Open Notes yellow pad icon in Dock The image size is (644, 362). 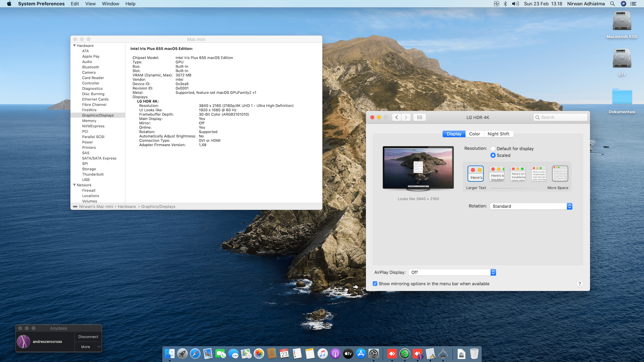point(310,354)
